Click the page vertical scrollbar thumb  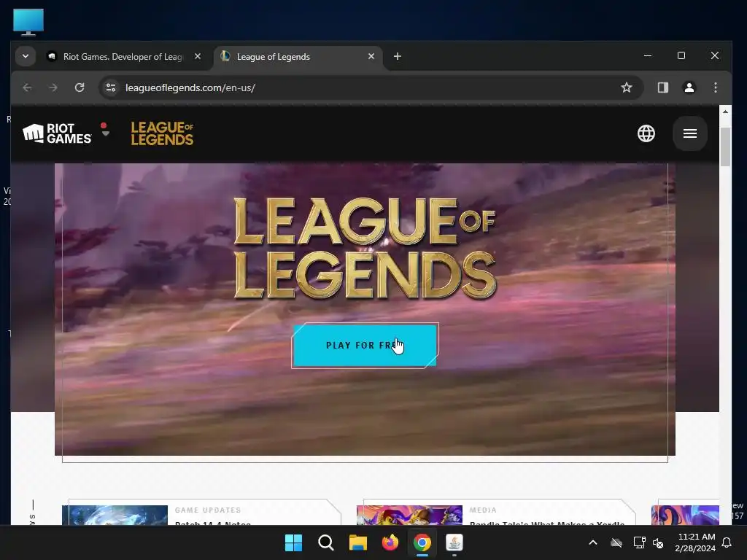pos(725,147)
